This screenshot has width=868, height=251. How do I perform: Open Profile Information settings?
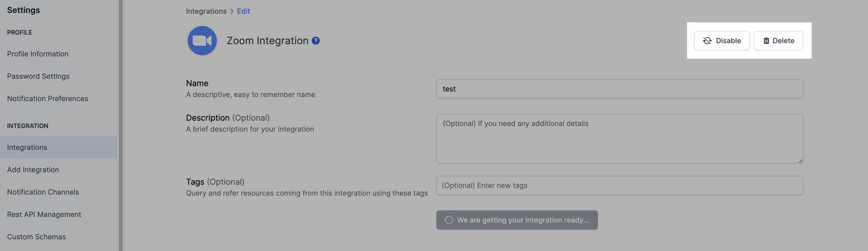(x=38, y=54)
